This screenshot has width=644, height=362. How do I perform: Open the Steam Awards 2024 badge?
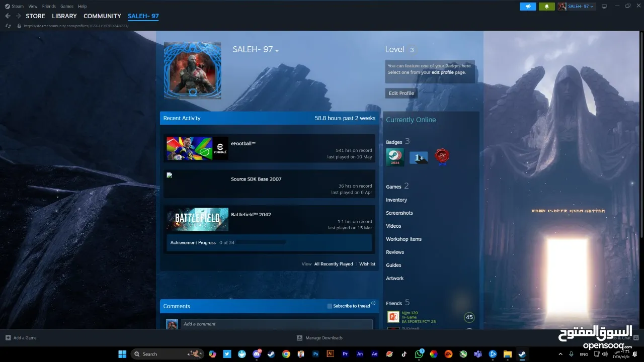tap(395, 157)
